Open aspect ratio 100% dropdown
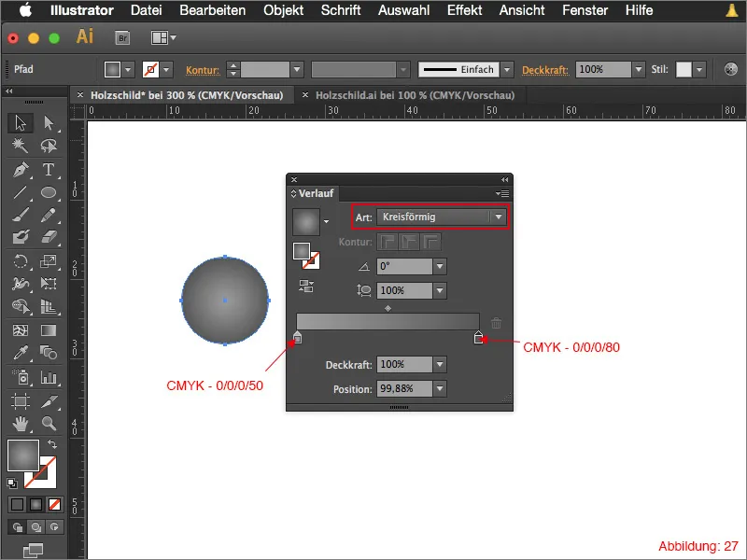The width and height of the screenshot is (747, 560). (x=440, y=290)
